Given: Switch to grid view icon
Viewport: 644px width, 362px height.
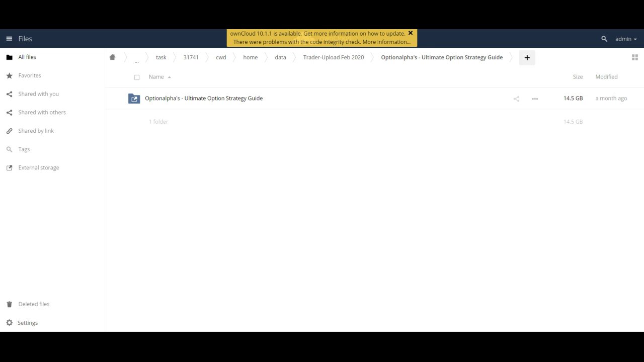Looking at the screenshot, I should click(635, 57).
